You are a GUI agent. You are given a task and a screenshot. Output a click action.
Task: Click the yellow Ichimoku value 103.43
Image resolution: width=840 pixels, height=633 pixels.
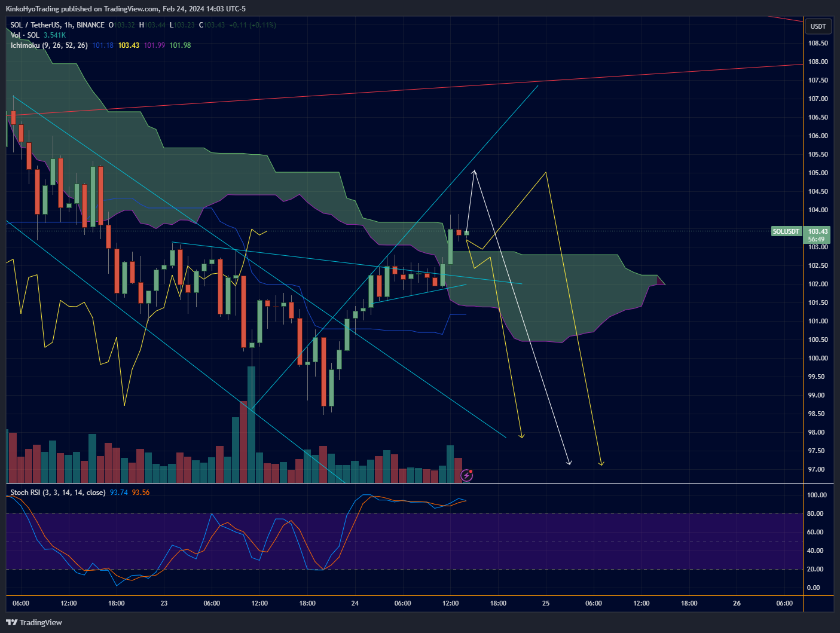(x=129, y=45)
